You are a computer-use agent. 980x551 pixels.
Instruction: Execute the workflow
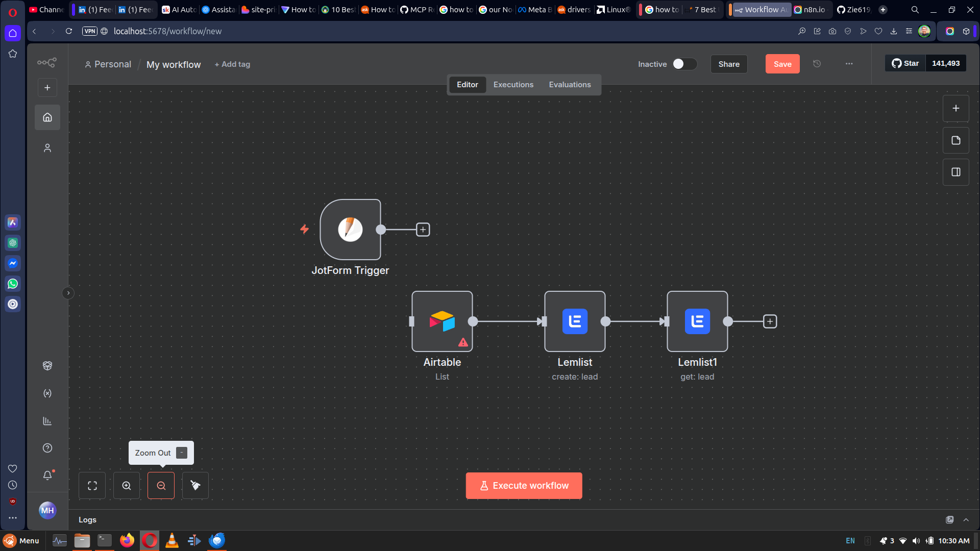click(x=524, y=485)
